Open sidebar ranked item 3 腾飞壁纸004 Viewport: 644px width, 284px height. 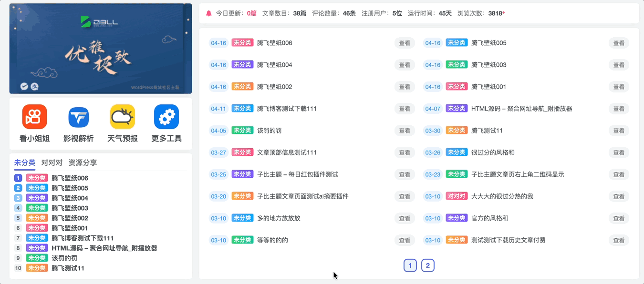point(70,198)
